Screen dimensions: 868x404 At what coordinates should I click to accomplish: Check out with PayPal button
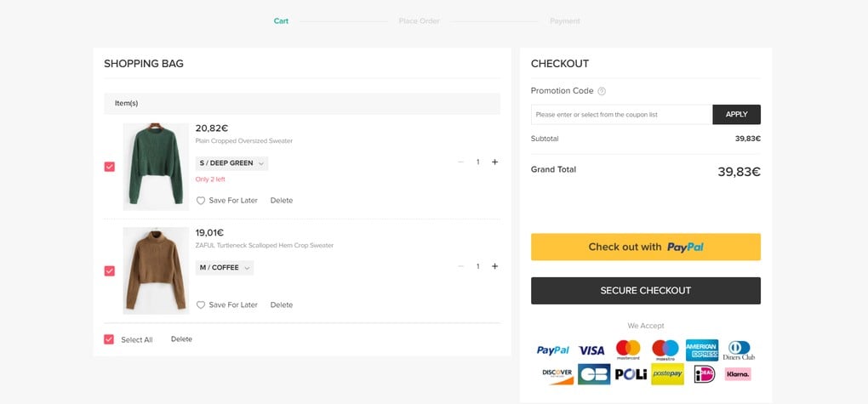click(x=645, y=247)
